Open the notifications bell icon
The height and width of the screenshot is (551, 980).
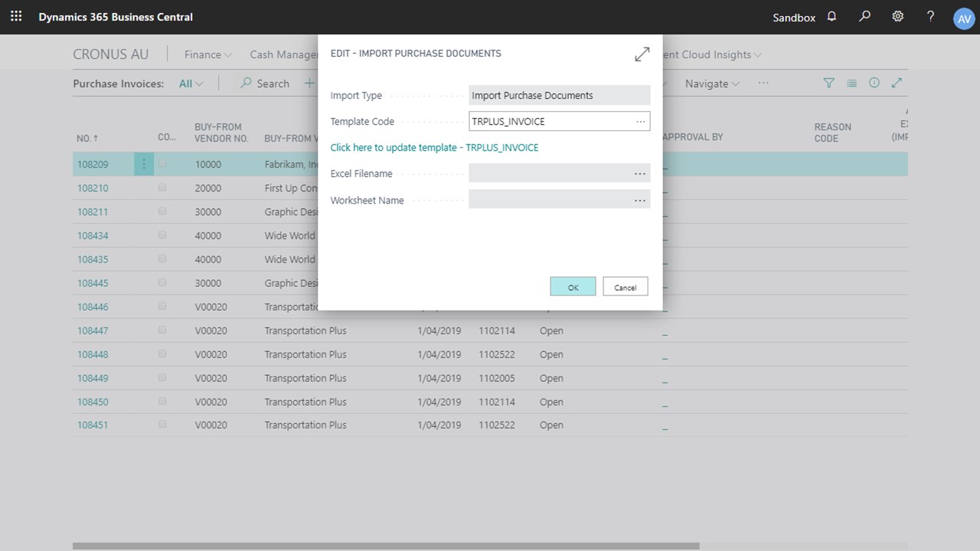tap(832, 16)
